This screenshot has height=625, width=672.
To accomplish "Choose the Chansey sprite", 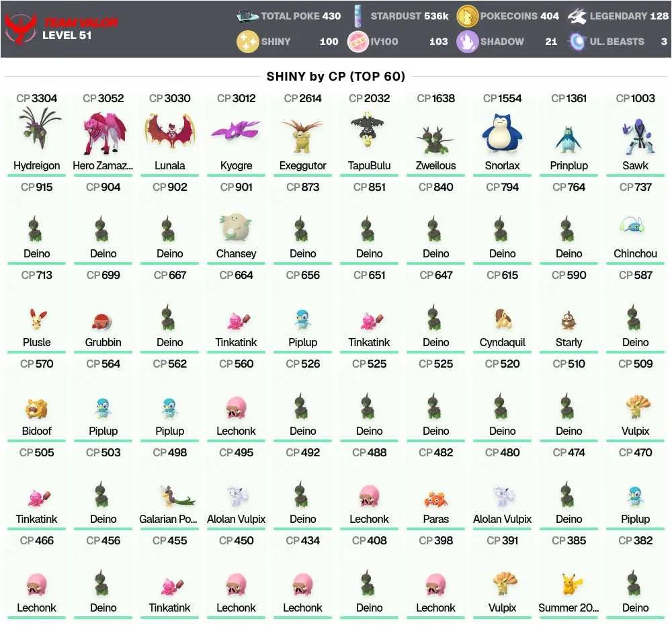I will click(236, 226).
